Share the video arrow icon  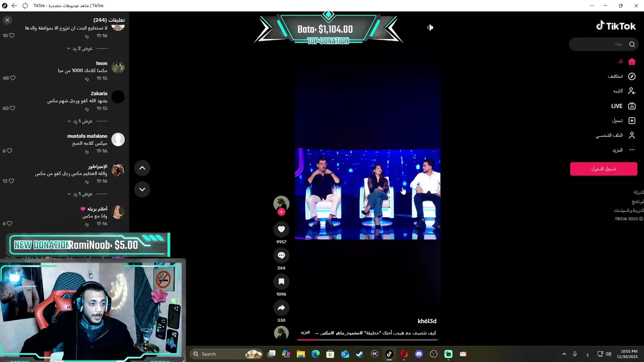[281, 308]
